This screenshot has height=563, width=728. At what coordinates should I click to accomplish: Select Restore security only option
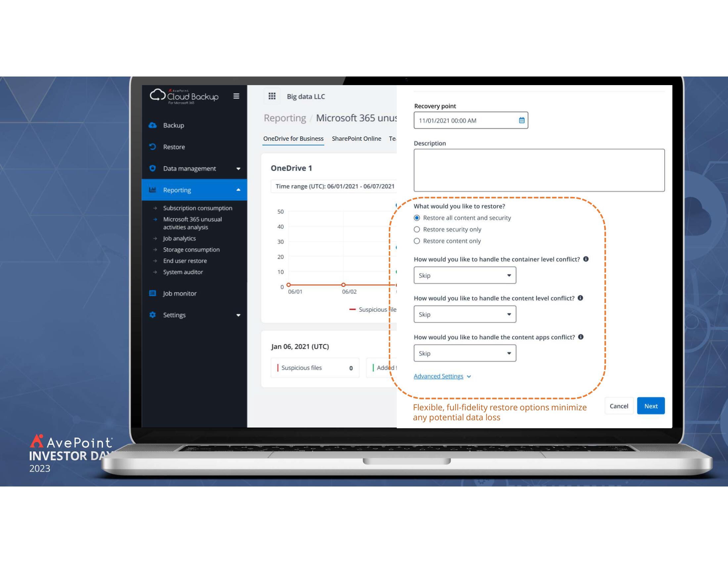[x=417, y=229]
